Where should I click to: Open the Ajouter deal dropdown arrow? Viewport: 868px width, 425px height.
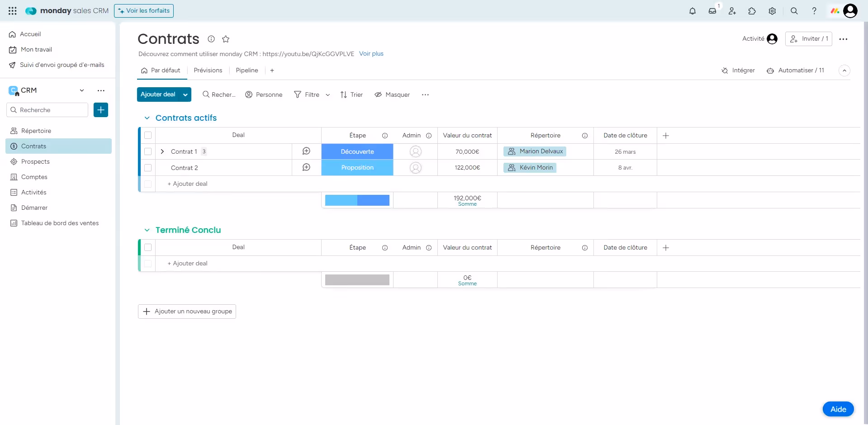coord(185,94)
